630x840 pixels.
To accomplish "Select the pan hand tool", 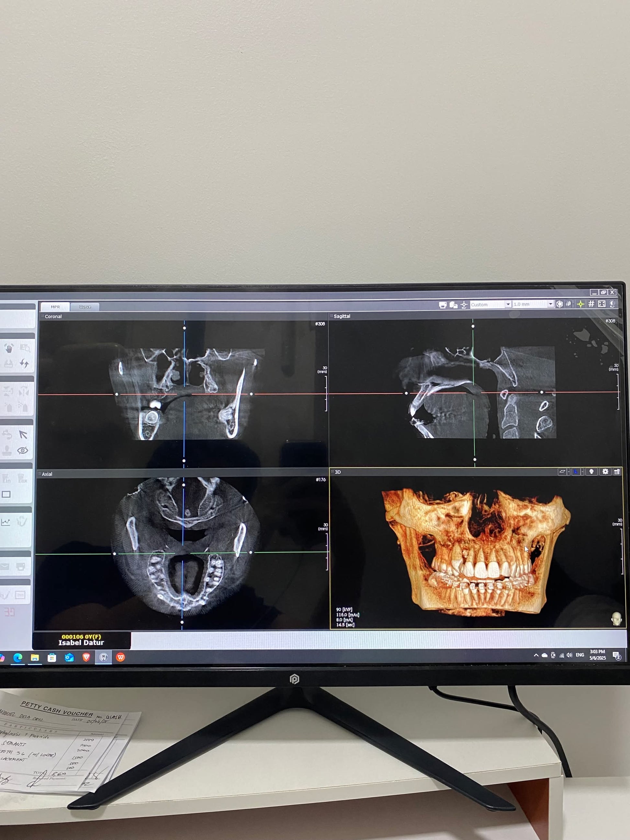I will pyautogui.click(x=9, y=348).
